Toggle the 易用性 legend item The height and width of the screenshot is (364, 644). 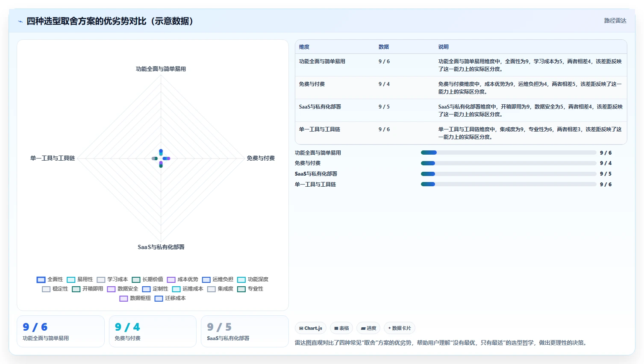pos(80,279)
